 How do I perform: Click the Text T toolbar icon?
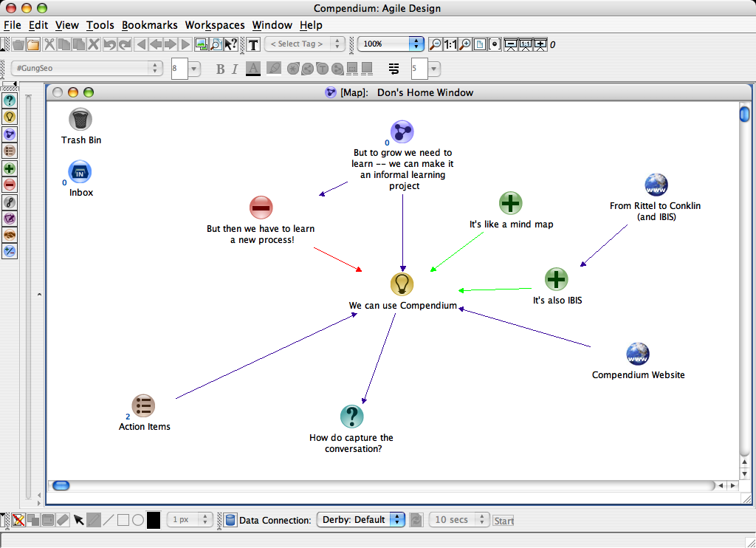pos(254,45)
